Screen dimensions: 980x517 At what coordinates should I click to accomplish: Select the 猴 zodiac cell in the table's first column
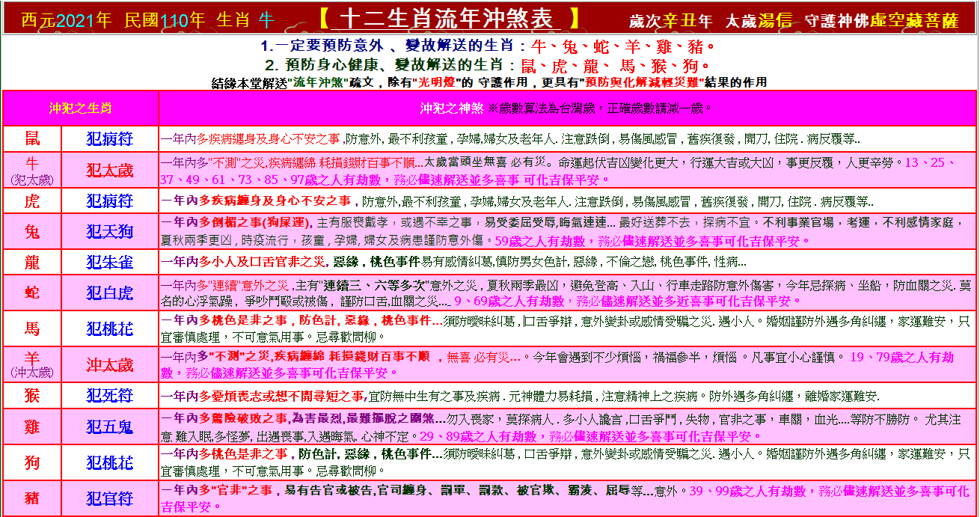point(33,396)
